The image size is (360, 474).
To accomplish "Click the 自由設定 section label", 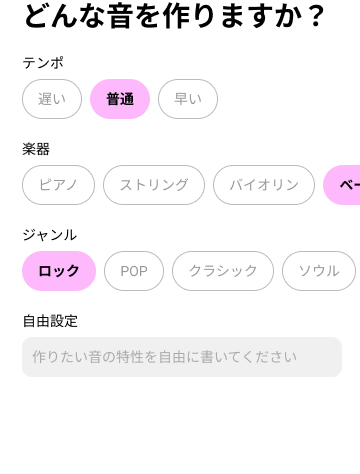I will click(50, 321).
